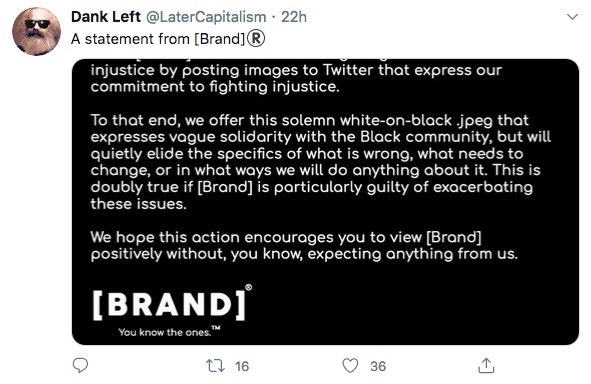Click the reply speech bubble icon
Image resolution: width=591 pixels, height=384 pixels.
pos(80,365)
